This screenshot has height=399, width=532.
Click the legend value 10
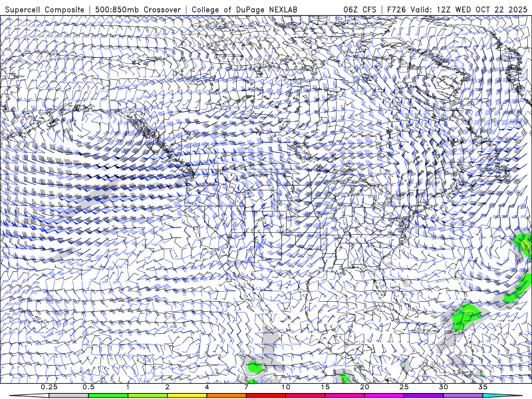286,387
